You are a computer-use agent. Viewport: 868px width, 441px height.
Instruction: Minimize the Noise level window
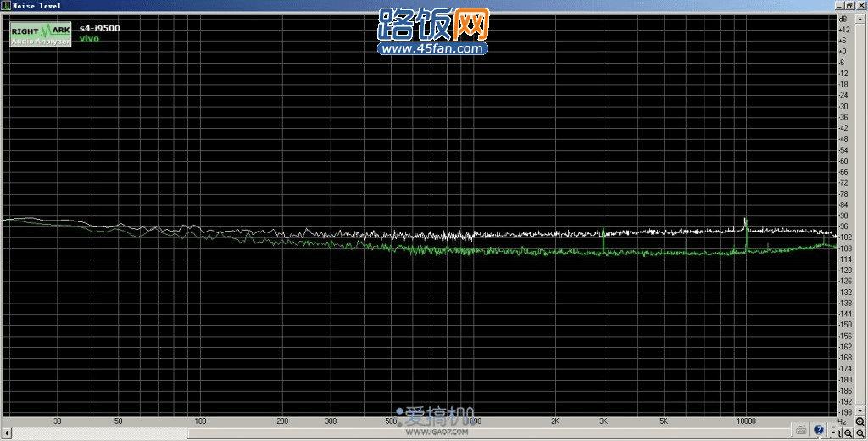pos(841,6)
